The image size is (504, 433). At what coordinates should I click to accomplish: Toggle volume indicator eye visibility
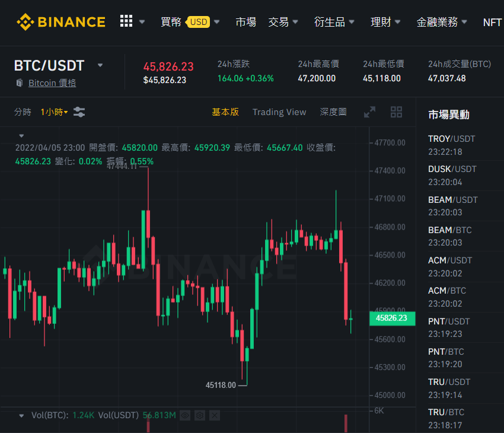pos(185,415)
